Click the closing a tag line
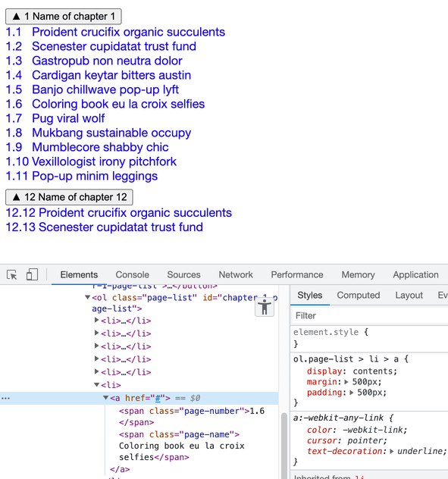This screenshot has height=479, width=448. coord(120,469)
